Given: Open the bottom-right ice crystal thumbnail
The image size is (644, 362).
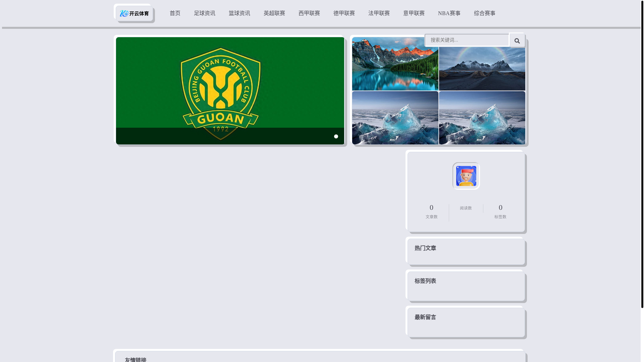Looking at the screenshot, I should click(x=482, y=118).
